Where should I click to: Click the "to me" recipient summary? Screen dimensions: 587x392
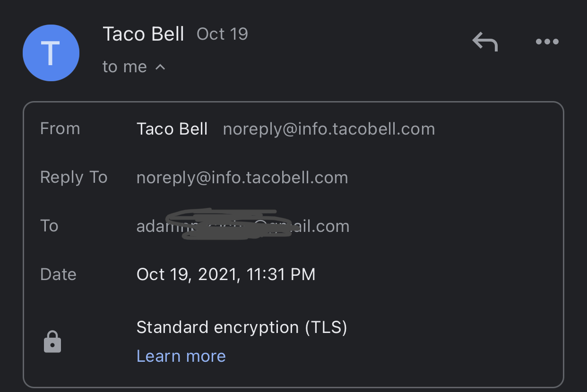[x=125, y=67]
